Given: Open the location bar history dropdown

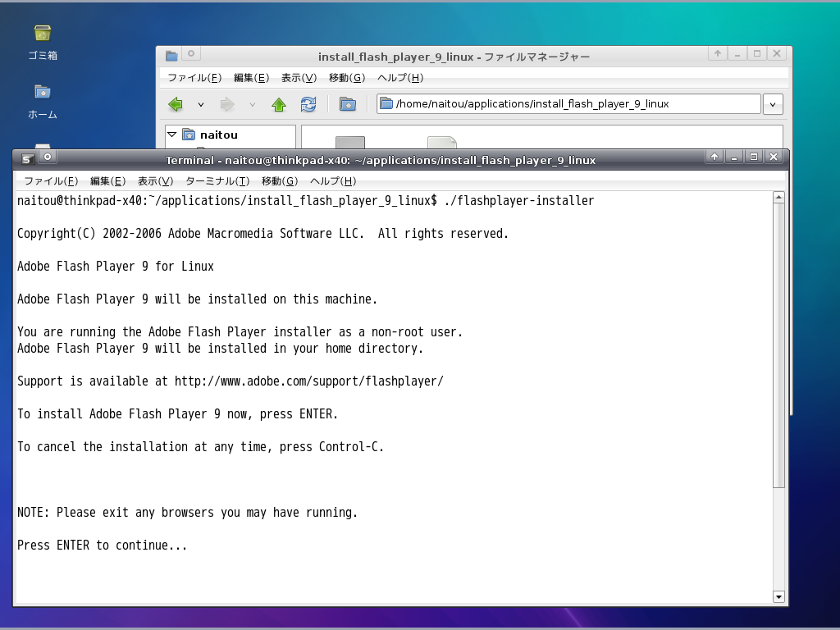Looking at the screenshot, I should point(773,104).
